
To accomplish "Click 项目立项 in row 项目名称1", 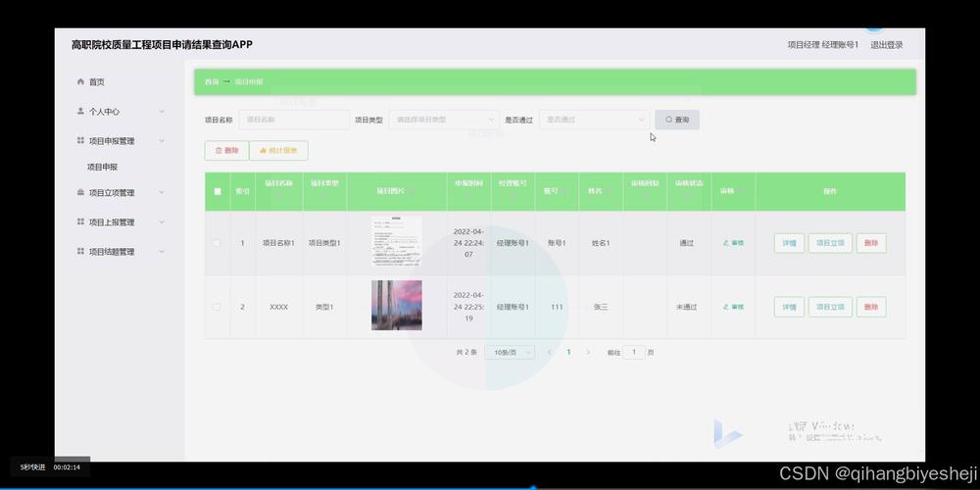I will 830,243.
